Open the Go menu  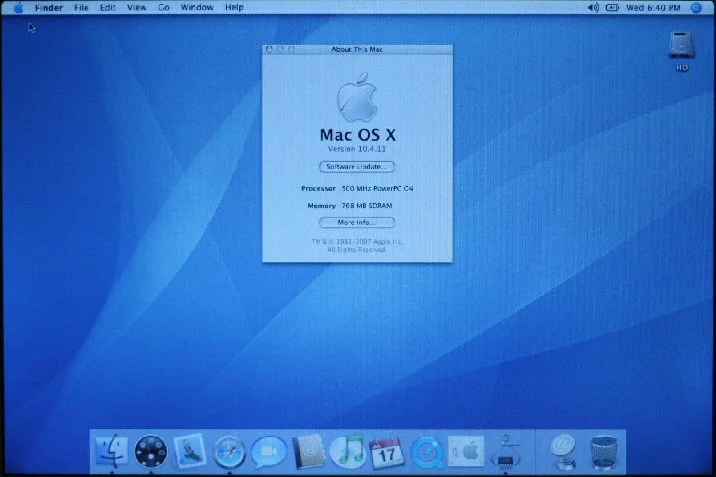pos(163,8)
